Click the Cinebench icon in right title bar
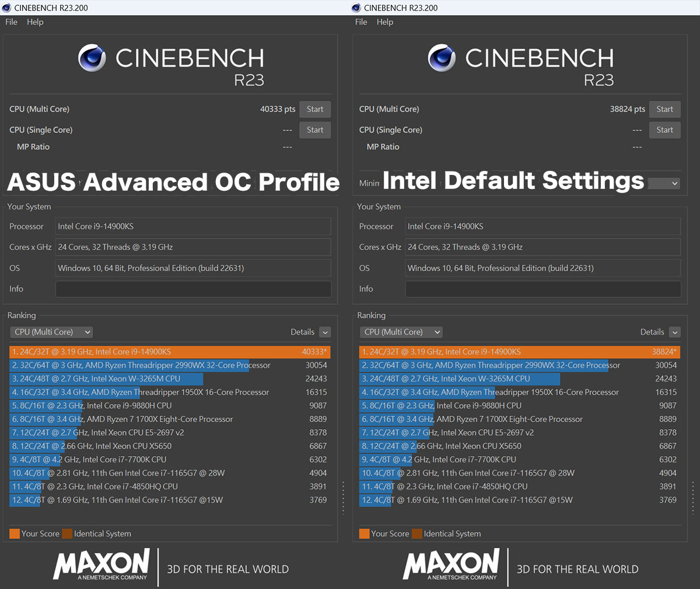This screenshot has height=589, width=700. [356, 8]
